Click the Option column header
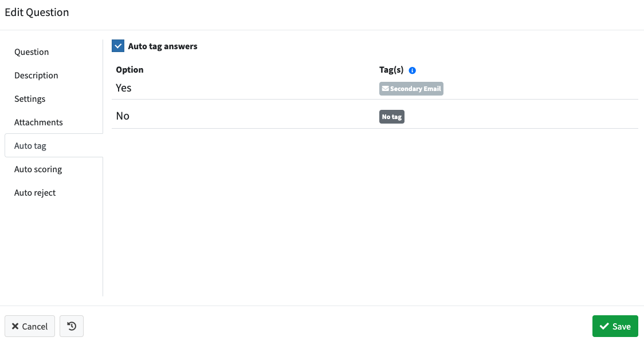This screenshot has width=644, height=341. click(130, 70)
